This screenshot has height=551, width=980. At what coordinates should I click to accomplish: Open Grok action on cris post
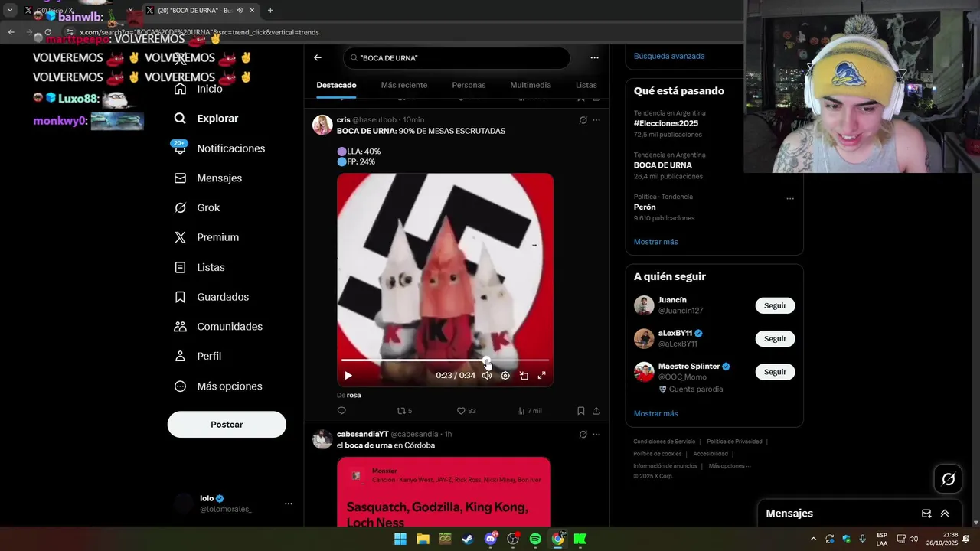(x=583, y=120)
